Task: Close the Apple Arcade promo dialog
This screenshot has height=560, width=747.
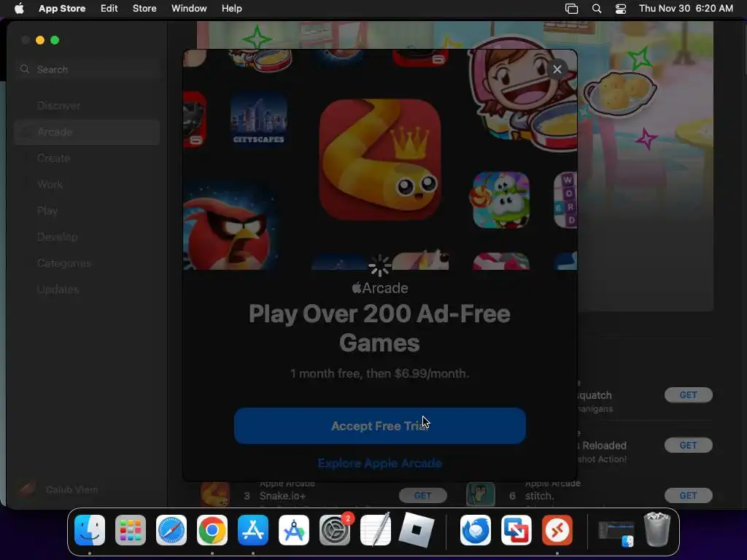Action: tap(557, 69)
